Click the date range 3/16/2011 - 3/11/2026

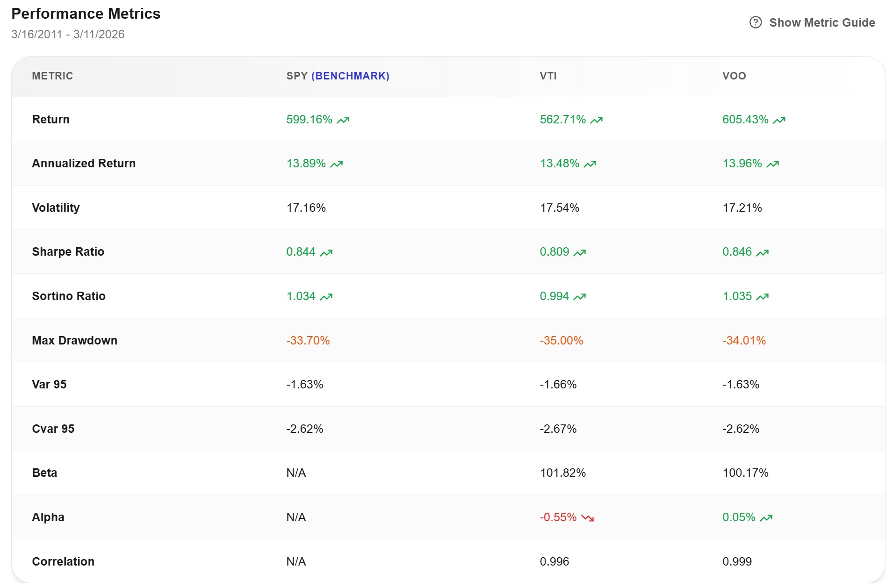pyautogui.click(x=68, y=34)
